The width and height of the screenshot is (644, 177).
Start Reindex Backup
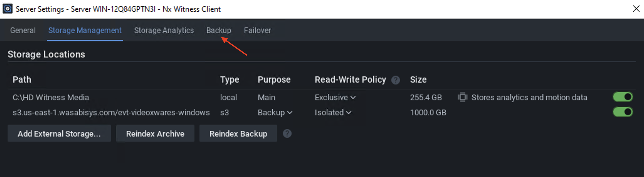coord(238,134)
